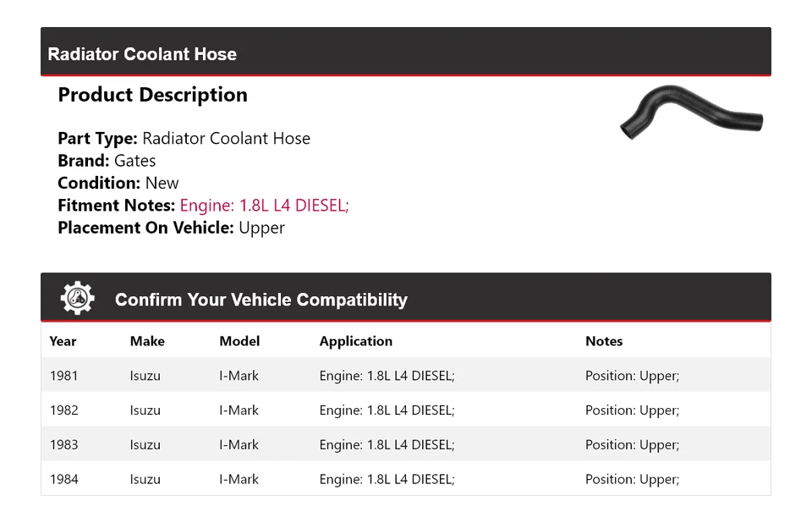Click the Make column header
The width and height of the screenshot is (812, 523).
pyautogui.click(x=147, y=341)
